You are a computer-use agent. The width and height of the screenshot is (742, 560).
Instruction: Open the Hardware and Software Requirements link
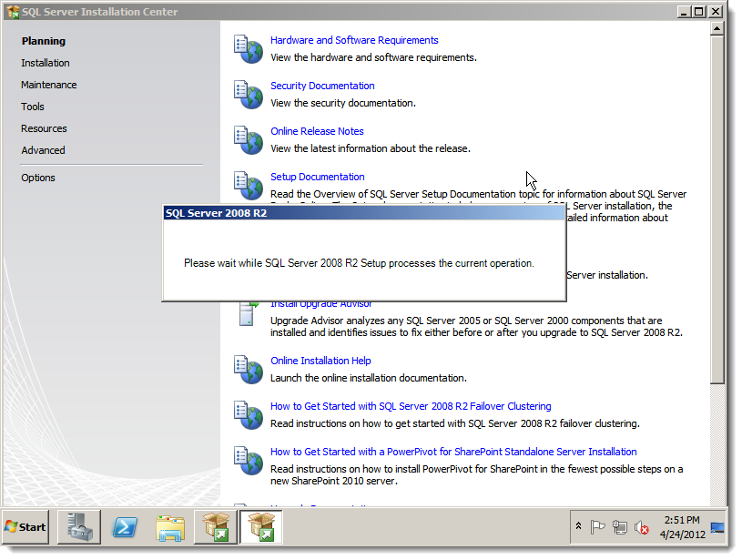354,40
